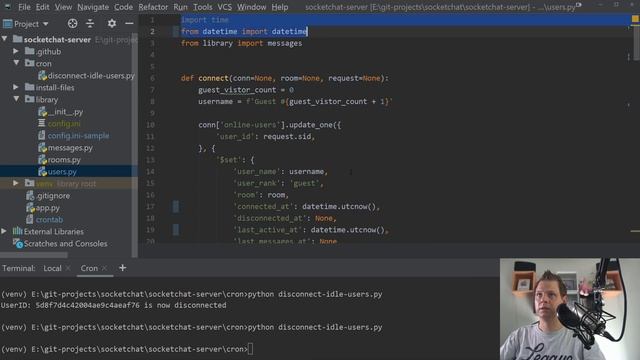The height and width of the screenshot is (360, 640).
Task: Open the Refactor menu
Action: coord(153,7)
